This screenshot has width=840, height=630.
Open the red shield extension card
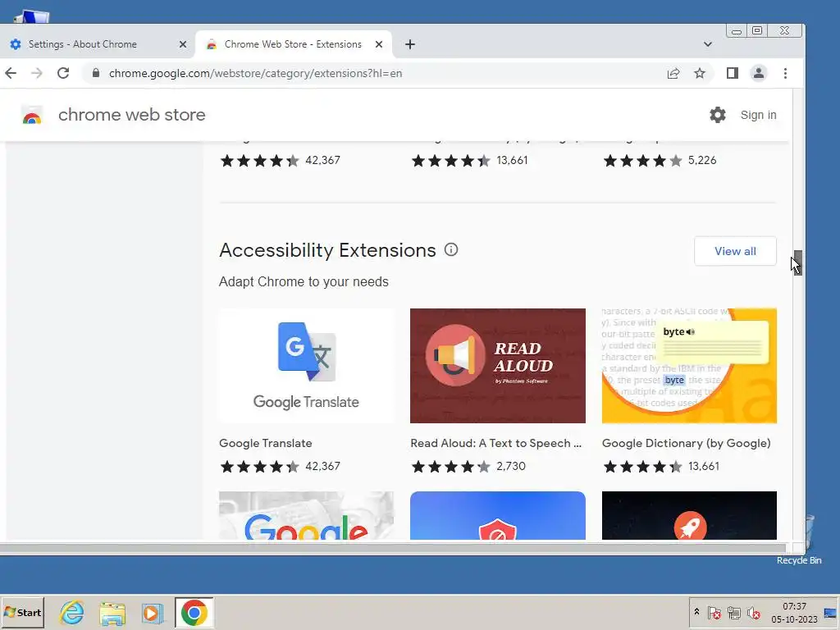pyautogui.click(x=498, y=515)
